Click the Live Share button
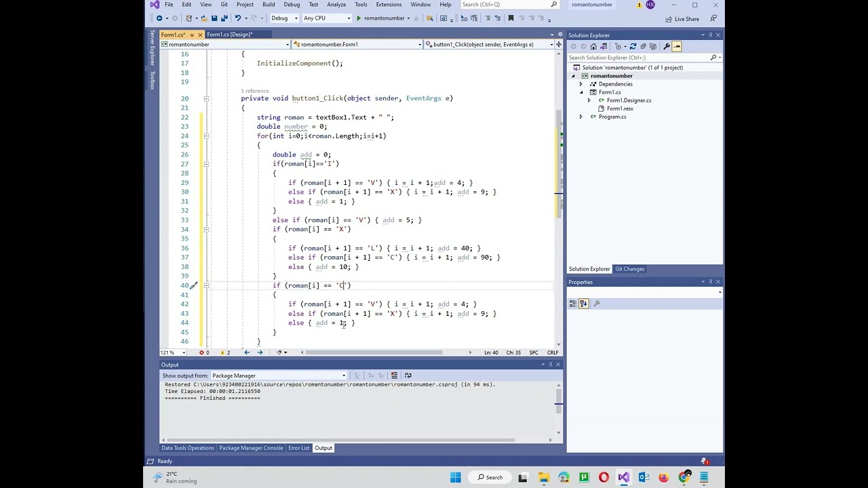The width and height of the screenshot is (868, 488). (683, 19)
